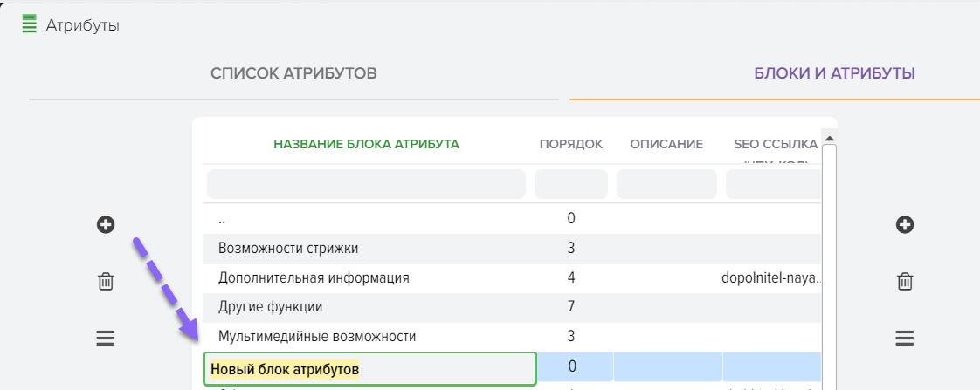
Task: Click the left plus add icon
Action: click(x=106, y=225)
